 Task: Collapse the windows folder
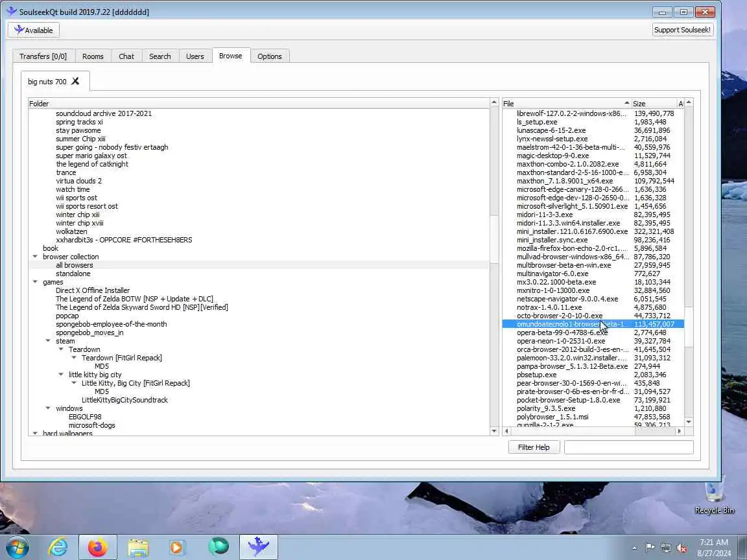48,408
